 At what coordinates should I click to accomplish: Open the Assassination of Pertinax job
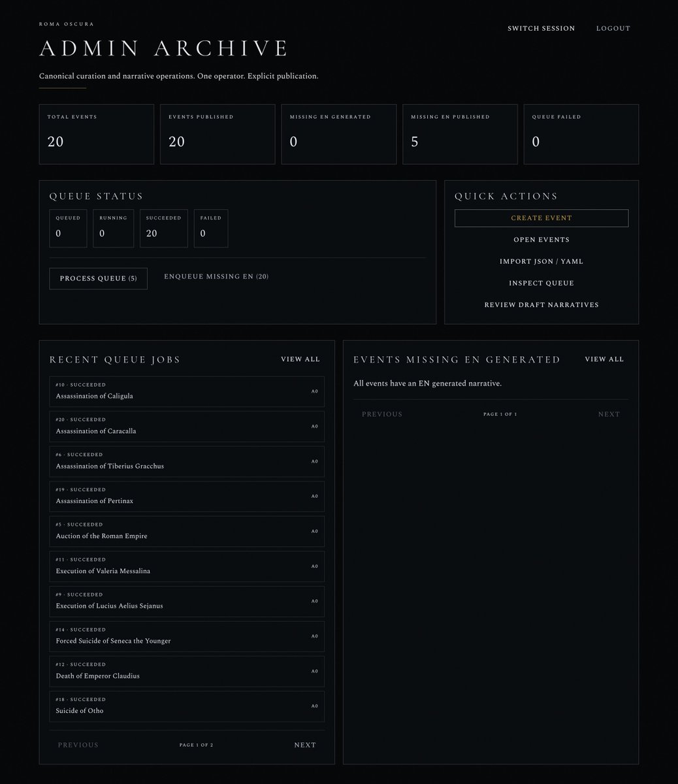pyautogui.click(x=187, y=497)
